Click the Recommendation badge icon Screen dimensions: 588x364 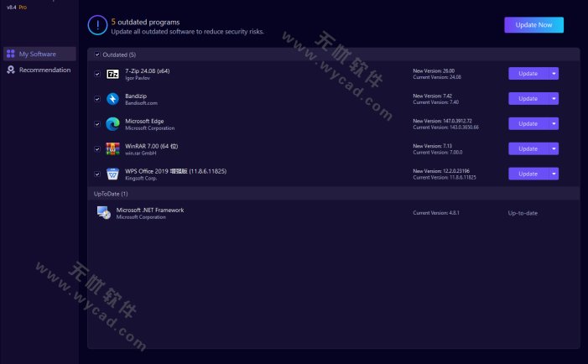11,70
